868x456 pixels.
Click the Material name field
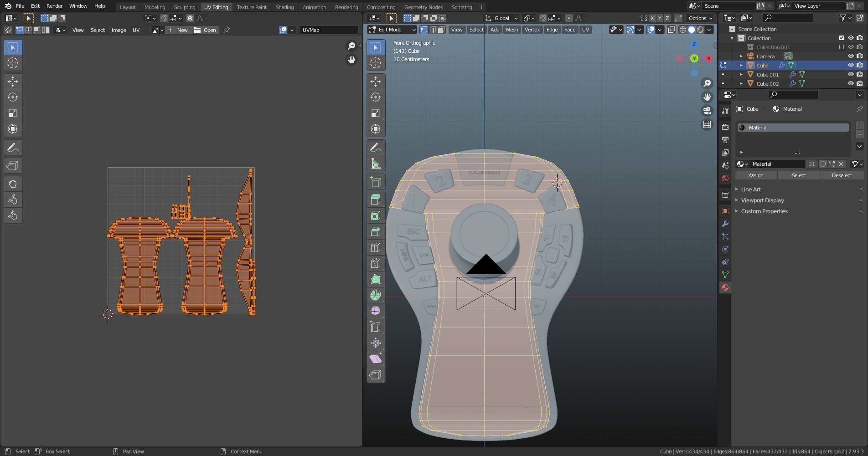coord(777,164)
